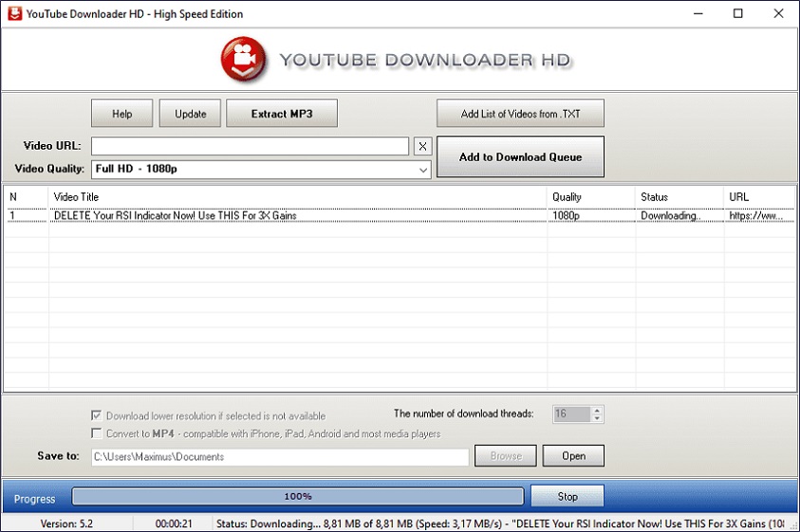Sort by the Video Title column header
Image resolution: width=800 pixels, height=532 pixels.
click(298, 197)
